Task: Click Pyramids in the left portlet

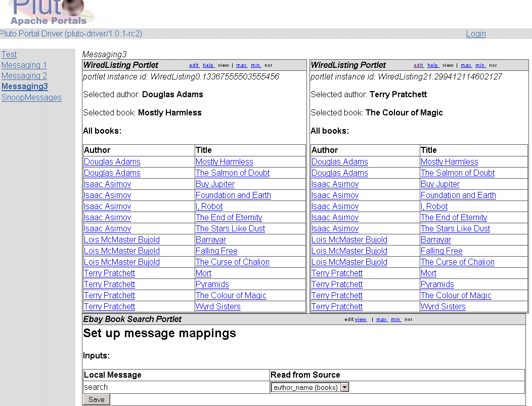Action: pos(212,285)
